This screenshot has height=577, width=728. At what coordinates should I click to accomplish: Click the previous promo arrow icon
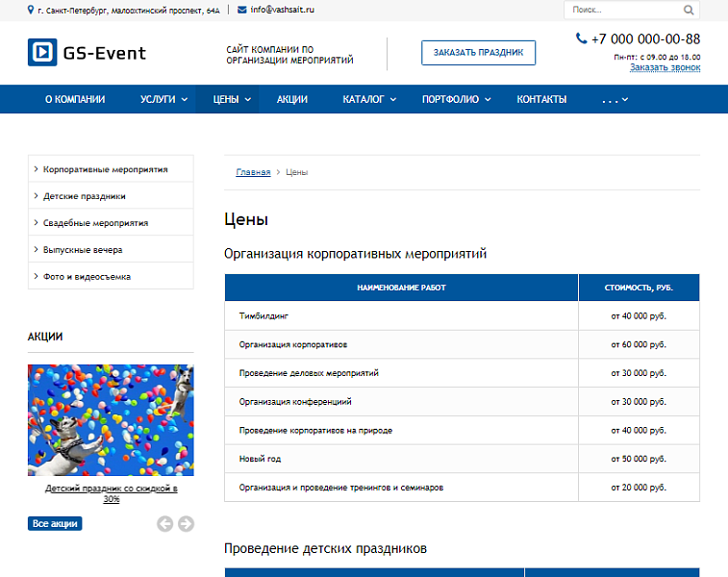coord(164,524)
